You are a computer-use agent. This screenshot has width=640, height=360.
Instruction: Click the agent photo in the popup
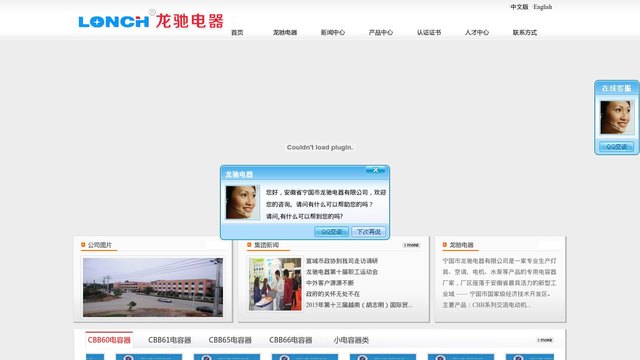[x=242, y=202]
